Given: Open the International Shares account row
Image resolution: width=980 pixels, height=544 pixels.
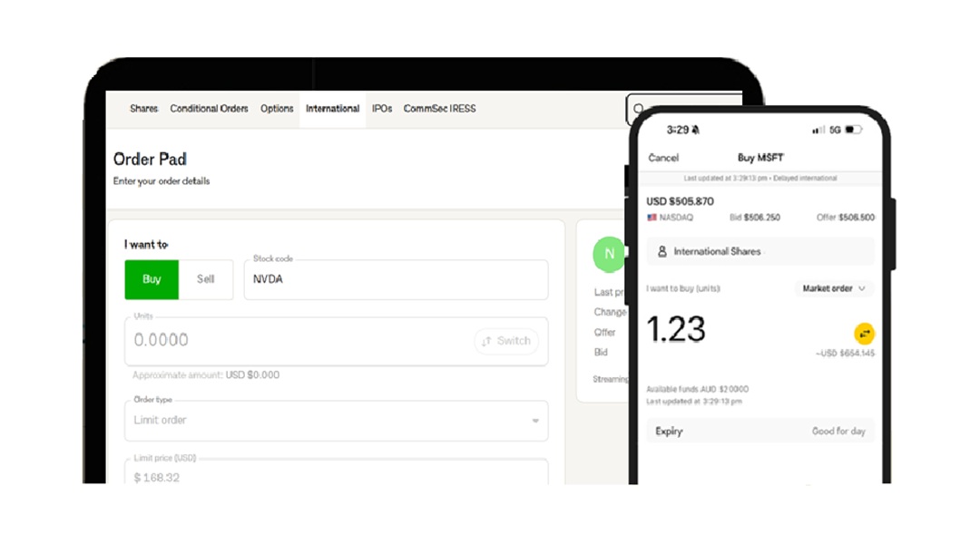Looking at the screenshot, I should pyautogui.click(x=759, y=251).
